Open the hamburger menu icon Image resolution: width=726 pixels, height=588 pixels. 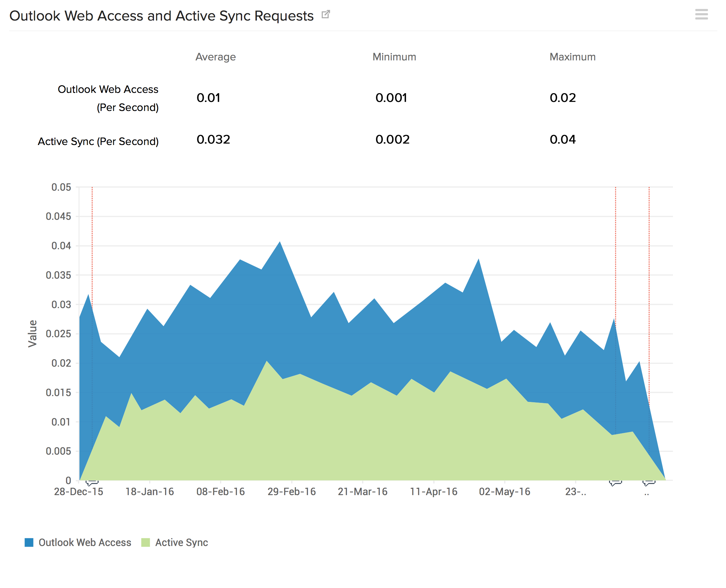(x=701, y=14)
